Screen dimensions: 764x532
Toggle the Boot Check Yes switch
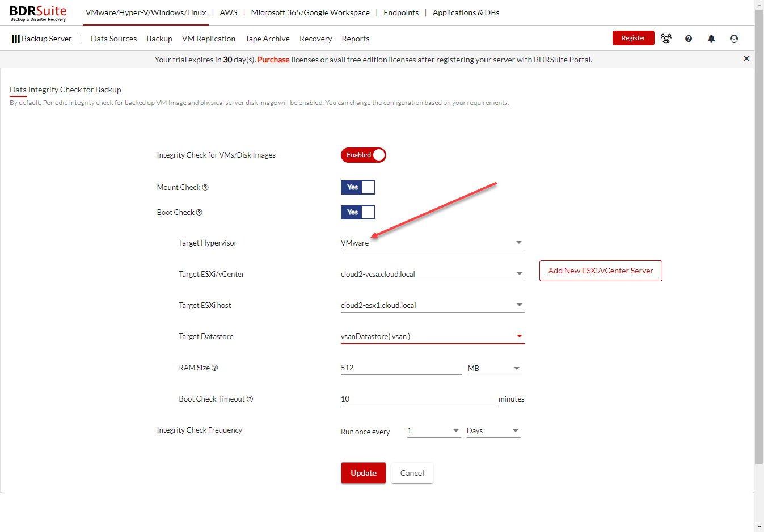tap(358, 212)
